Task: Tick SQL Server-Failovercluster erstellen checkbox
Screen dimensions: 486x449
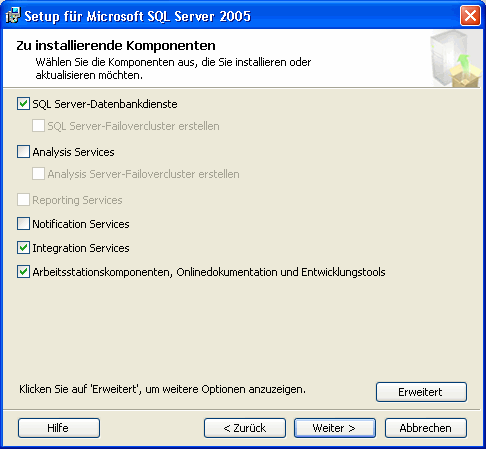Action: tap(38, 126)
